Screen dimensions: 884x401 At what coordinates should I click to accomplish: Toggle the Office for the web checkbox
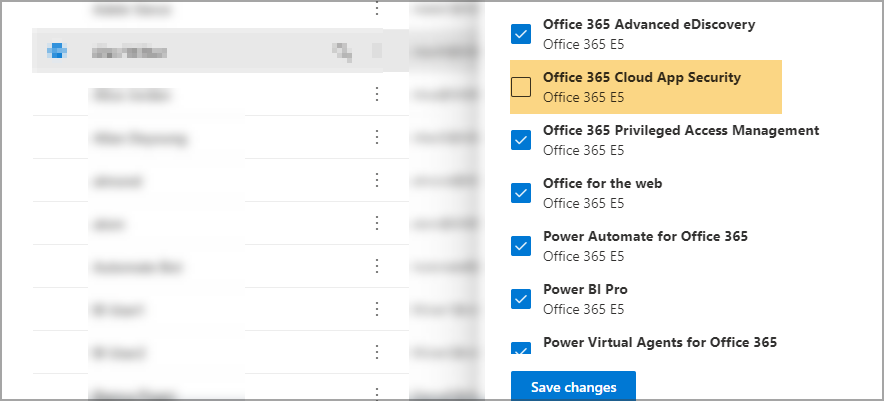(x=521, y=193)
